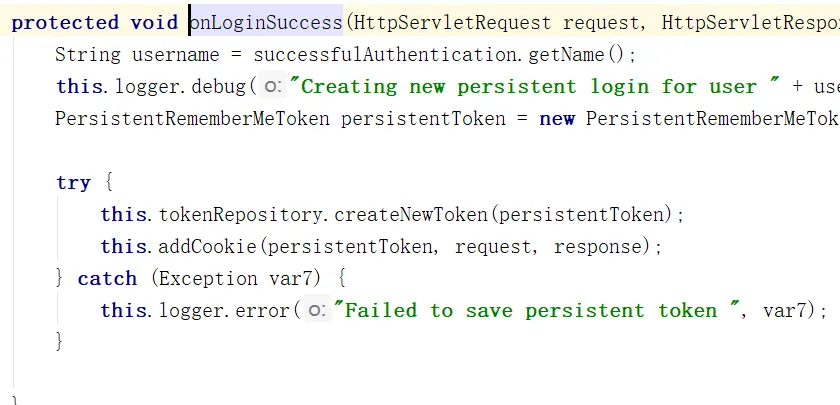Click the parameter hint before the "Creating new persistent login" string

click(274, 87)
